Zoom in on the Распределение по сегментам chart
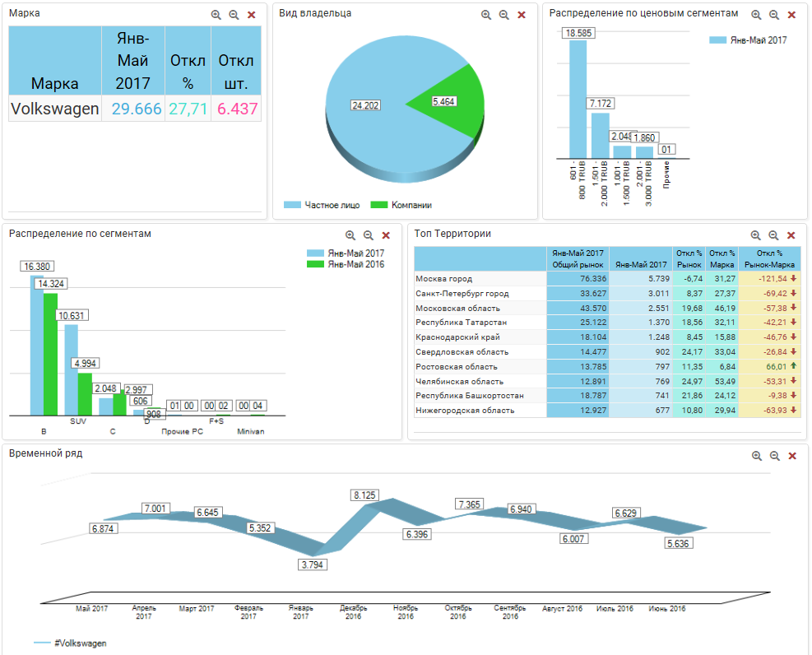Screen dimensions: 812x655 [x=350, y=235]
